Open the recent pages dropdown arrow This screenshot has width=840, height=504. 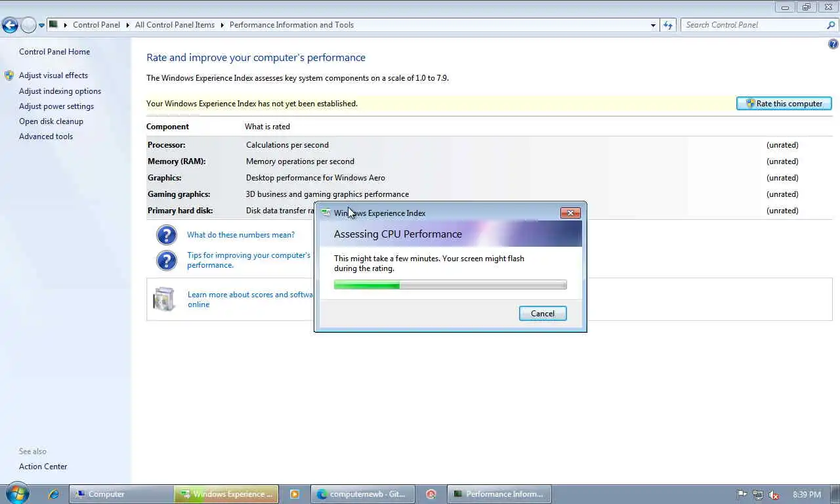pyautogui.click(x=41, y=26)
